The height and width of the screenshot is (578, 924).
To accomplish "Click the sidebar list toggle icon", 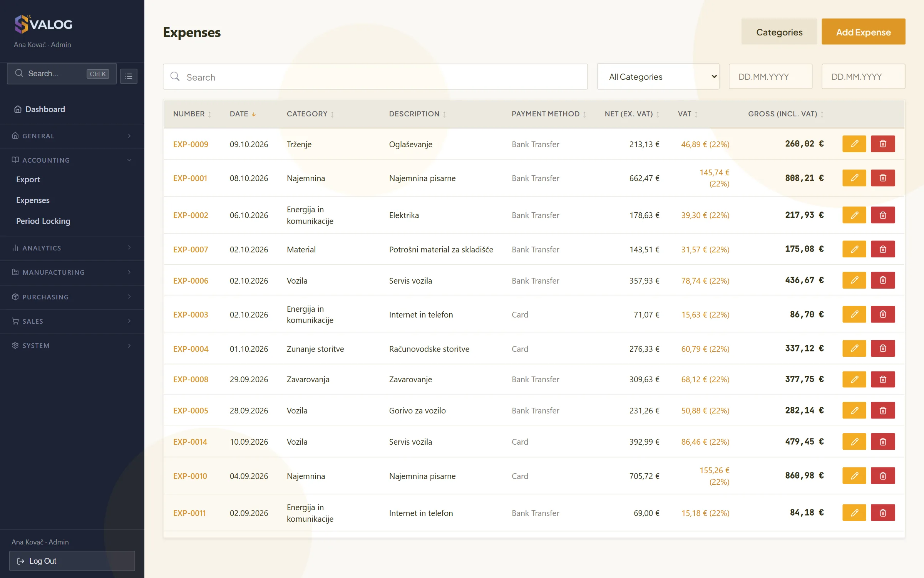I will tap(129, 76).
